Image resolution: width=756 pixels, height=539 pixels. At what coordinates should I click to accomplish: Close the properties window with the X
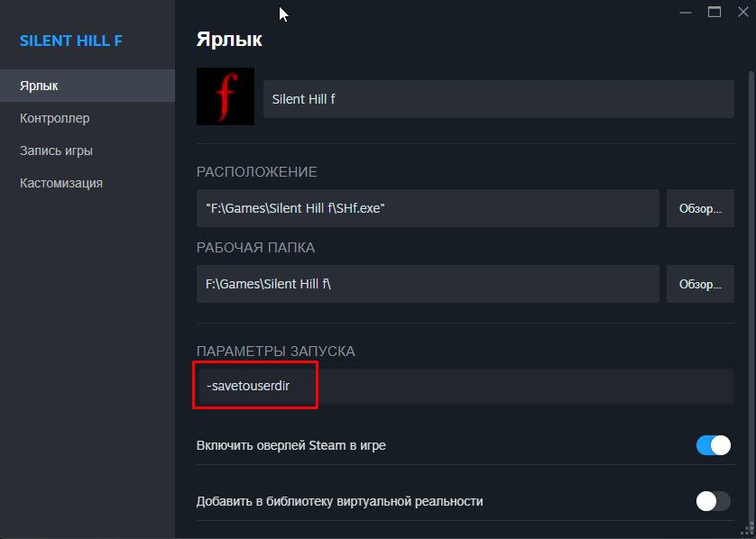[742, 12]
